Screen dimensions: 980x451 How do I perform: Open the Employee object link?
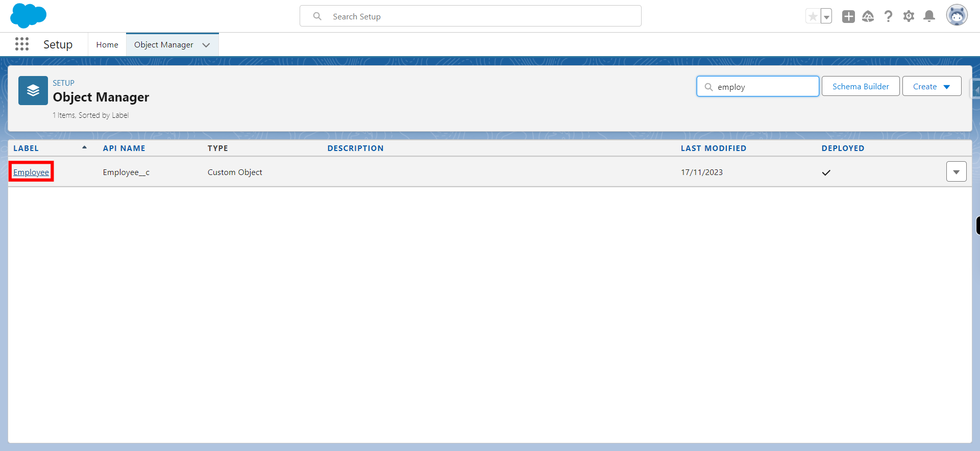(x=31, y=172)
